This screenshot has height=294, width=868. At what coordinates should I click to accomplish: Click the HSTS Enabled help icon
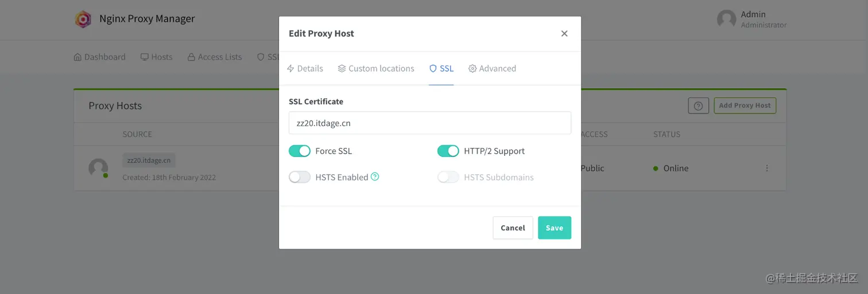pyautogui.click(x=375, y=177)
